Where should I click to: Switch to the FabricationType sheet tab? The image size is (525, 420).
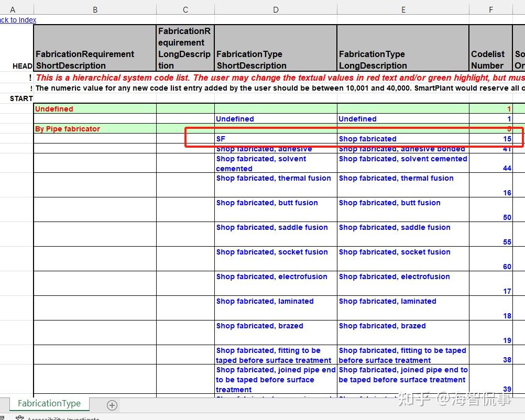tap(49, 403)
